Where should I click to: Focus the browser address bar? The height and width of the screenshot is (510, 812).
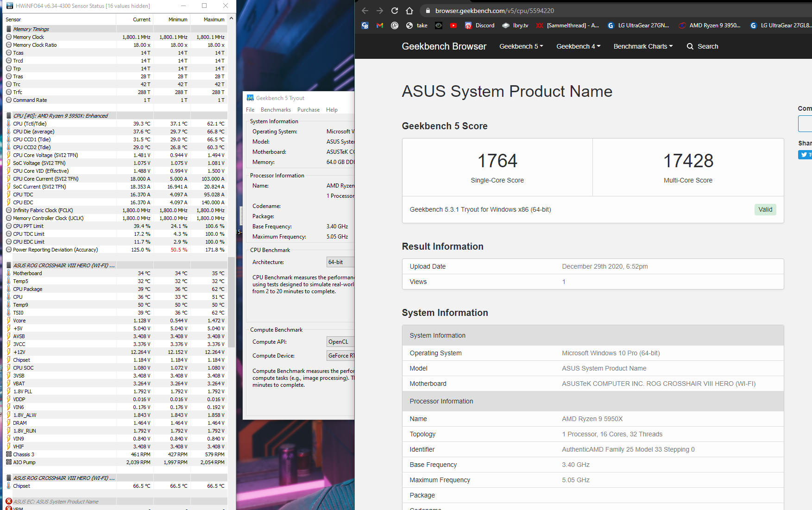click(x=616, y=11)
